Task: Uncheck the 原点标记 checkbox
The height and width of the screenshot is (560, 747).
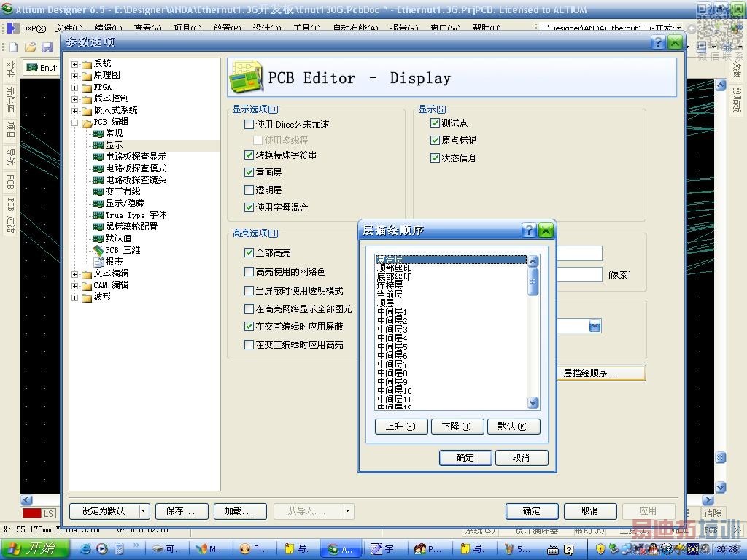Action: 435,140
